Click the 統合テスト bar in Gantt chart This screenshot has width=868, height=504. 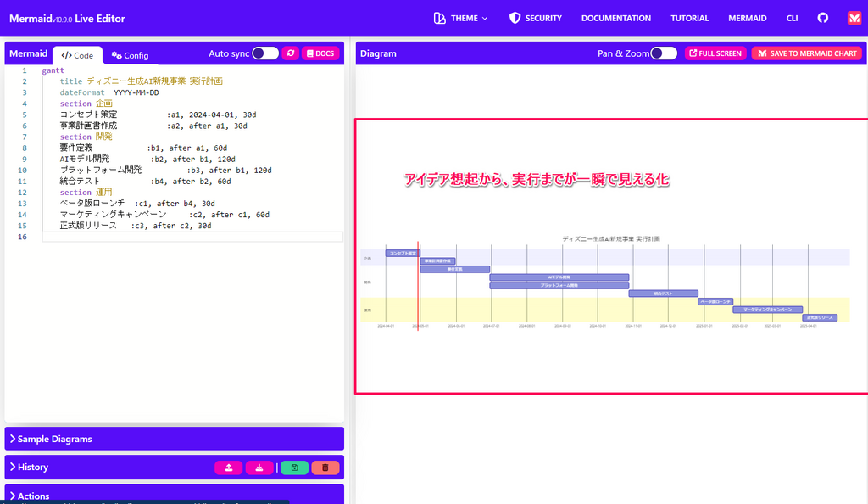point(663,294)
